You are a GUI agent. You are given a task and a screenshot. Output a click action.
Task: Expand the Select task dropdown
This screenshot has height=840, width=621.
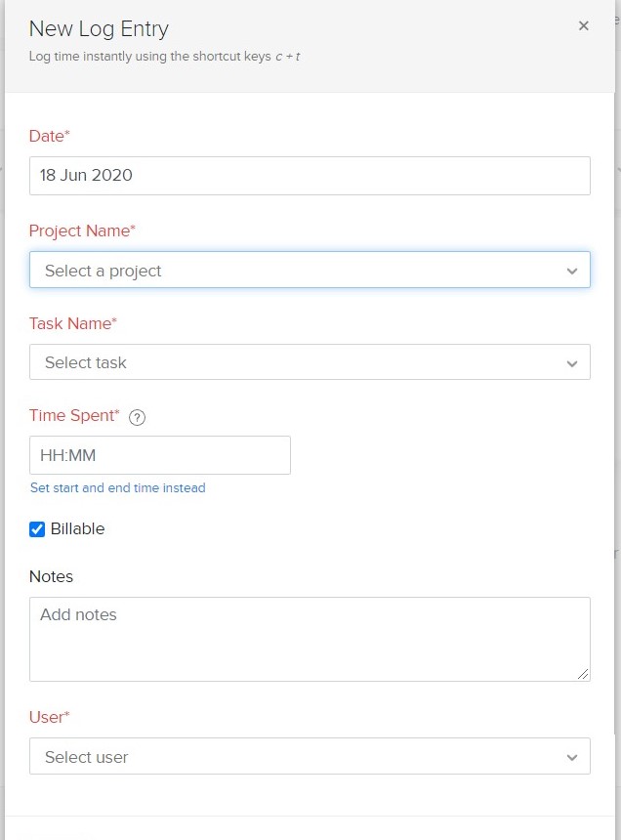point(310,362)
